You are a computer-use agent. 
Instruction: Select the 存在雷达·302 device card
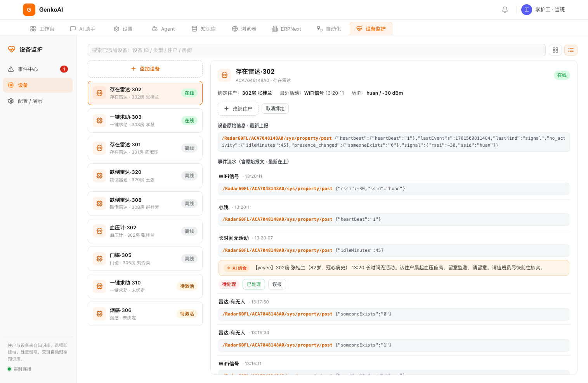[145, 93]
